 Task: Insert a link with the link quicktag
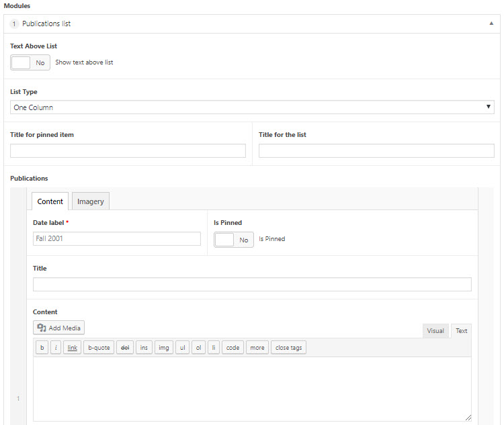coord(73,348)
